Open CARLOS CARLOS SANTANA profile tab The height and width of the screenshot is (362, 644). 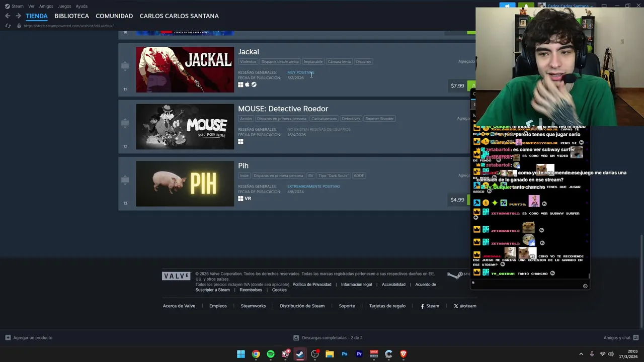click(x=179, y=16)
